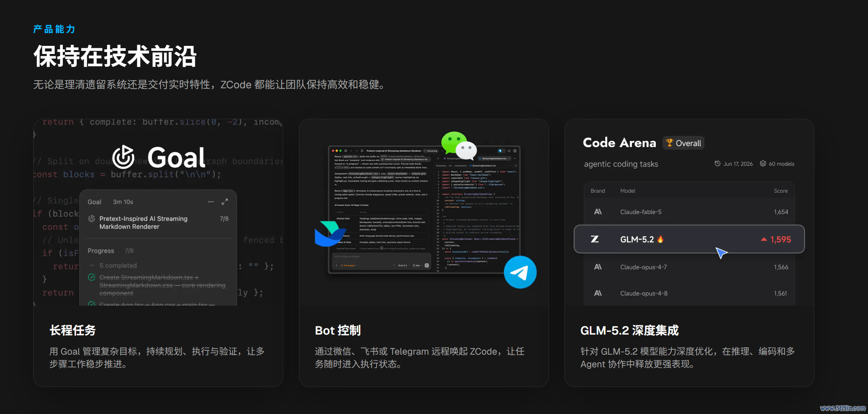
Task: Expand the Goal panel to full size
Action: click(225, 202)
